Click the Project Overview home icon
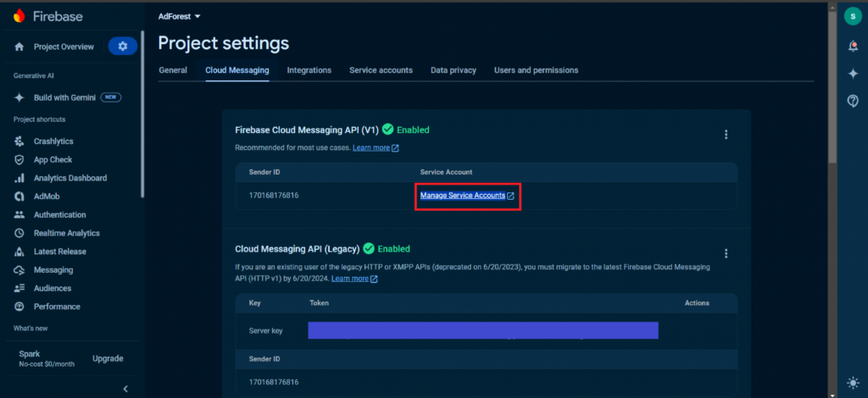Screen dimensions: 868x398 [19, 47]
